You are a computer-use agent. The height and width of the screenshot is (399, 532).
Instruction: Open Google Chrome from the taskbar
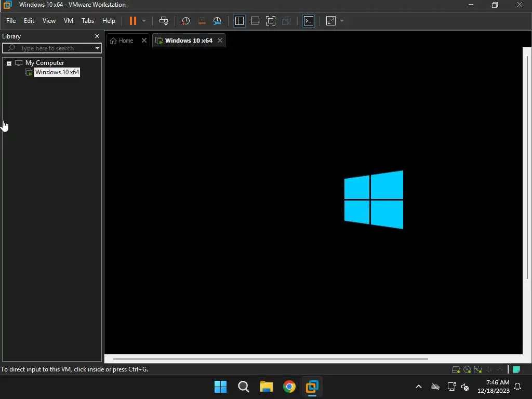[x=289, y=387]
